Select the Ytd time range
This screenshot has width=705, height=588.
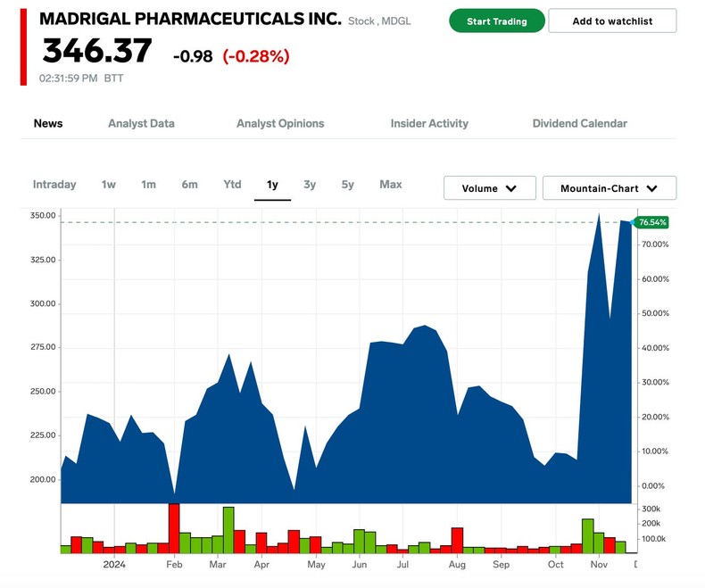coord(232,185)
